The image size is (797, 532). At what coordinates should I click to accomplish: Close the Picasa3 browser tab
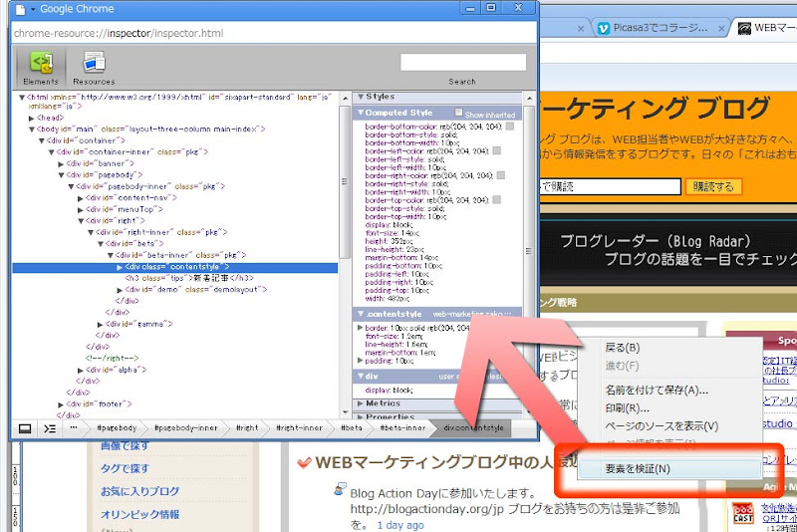720,29
